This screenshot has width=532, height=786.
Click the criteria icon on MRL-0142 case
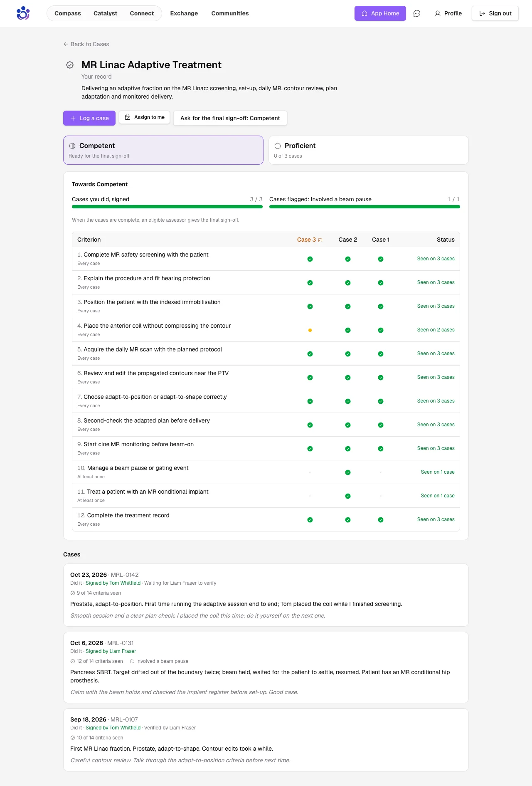[73, 593]
